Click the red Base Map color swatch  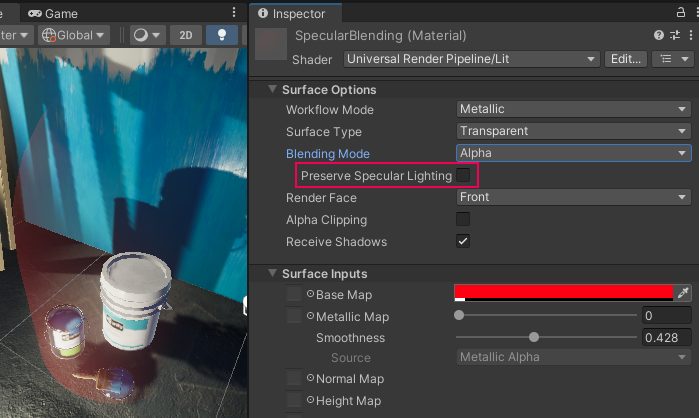[564, 293]
